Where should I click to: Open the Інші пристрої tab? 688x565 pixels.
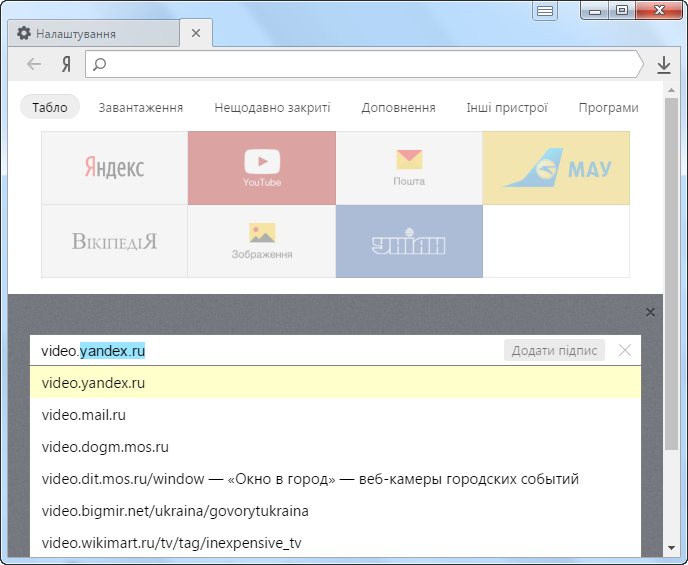click(507, 107)
